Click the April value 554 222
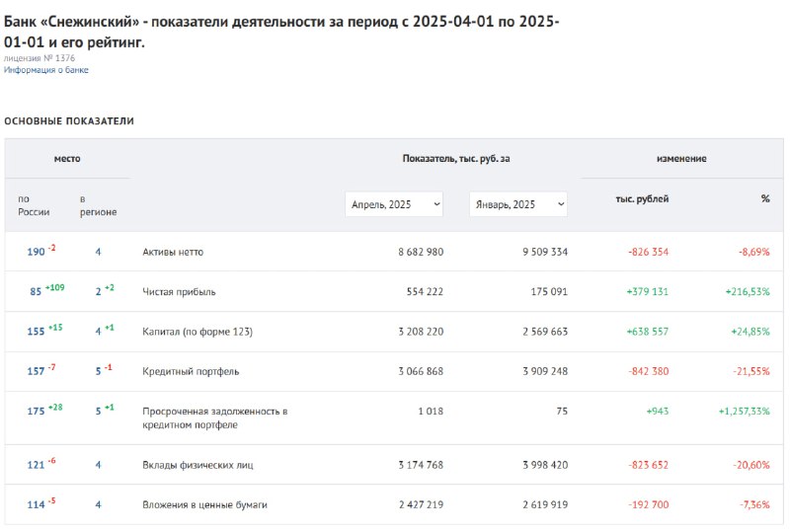Screen dimensions: 790x532 425,292
